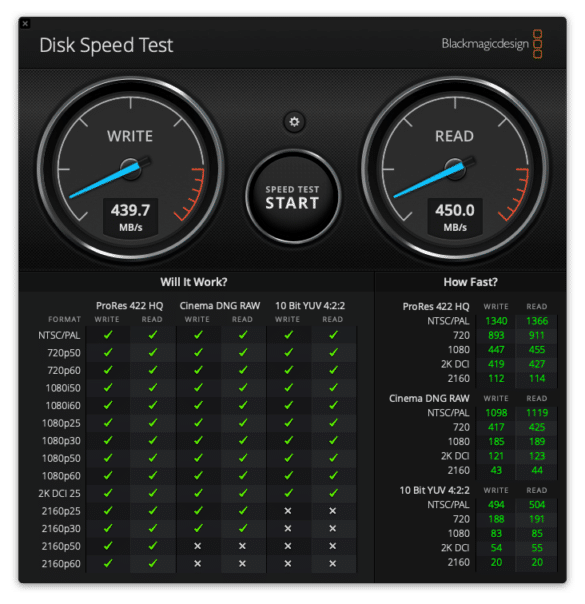Viewport: 585px width, 604px height.
Task: Click the 'How Fast?' heading
Action: [x=470, y=282]
